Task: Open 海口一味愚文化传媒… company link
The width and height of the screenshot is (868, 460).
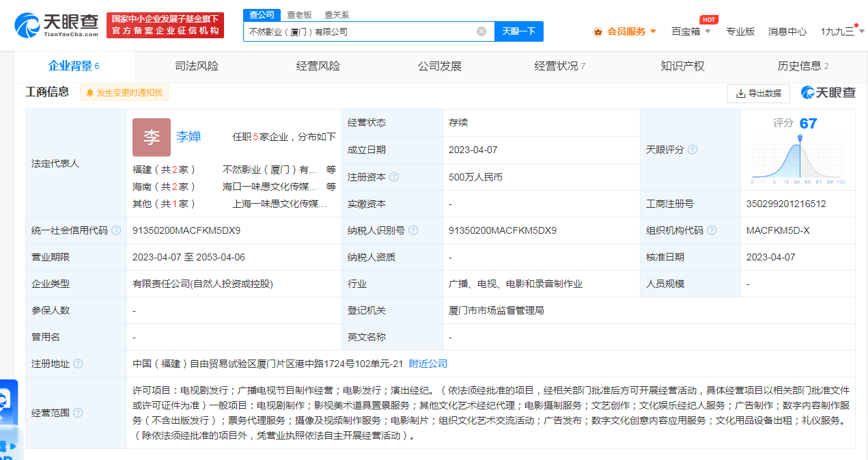Action: [270, 187]
